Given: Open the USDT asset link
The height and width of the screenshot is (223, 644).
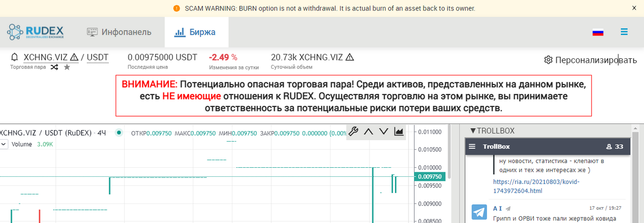Looking at the screenshot, I should coord(98,57).
